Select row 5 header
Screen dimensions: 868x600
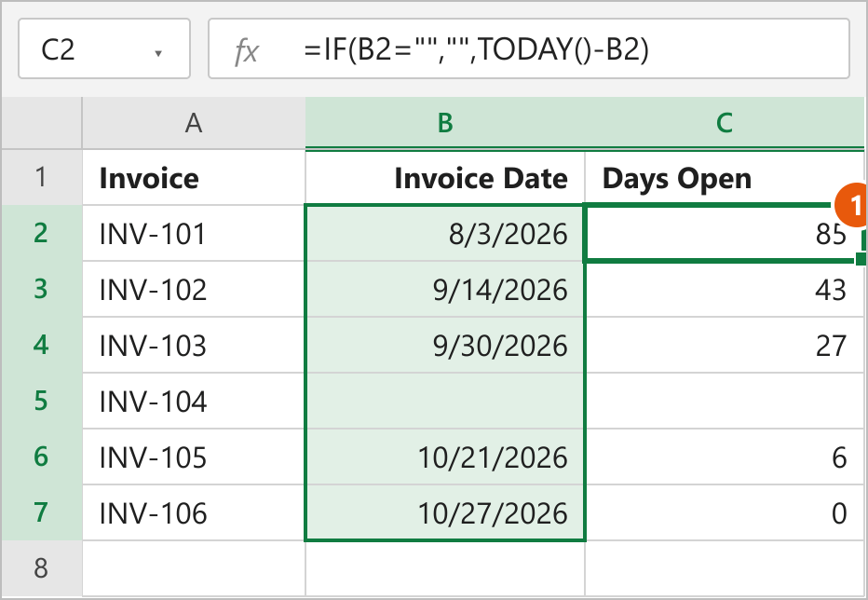[x=42, y=401]
